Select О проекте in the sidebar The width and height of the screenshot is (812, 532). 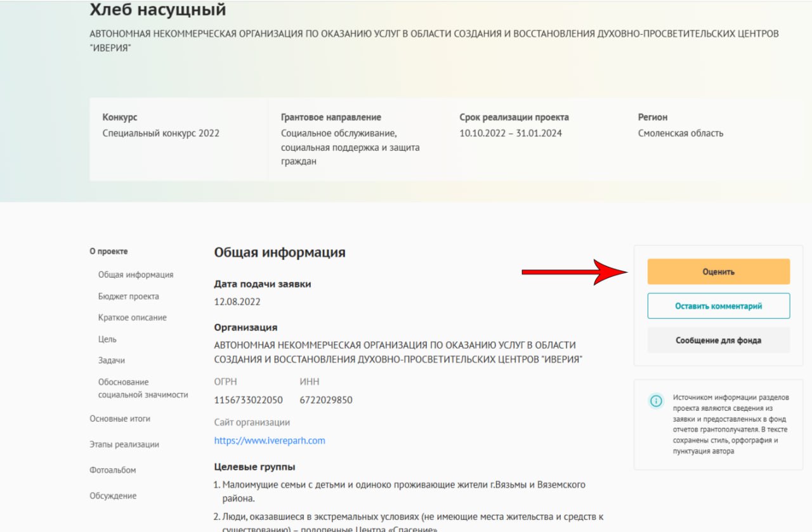pyautogui.click(x=108, y=252)
